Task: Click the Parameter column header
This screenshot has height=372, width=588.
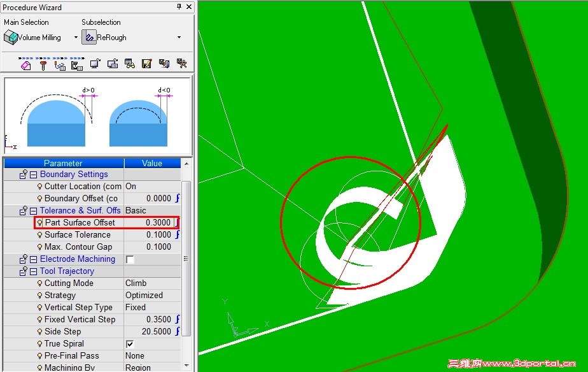Action: coord(64,163)
